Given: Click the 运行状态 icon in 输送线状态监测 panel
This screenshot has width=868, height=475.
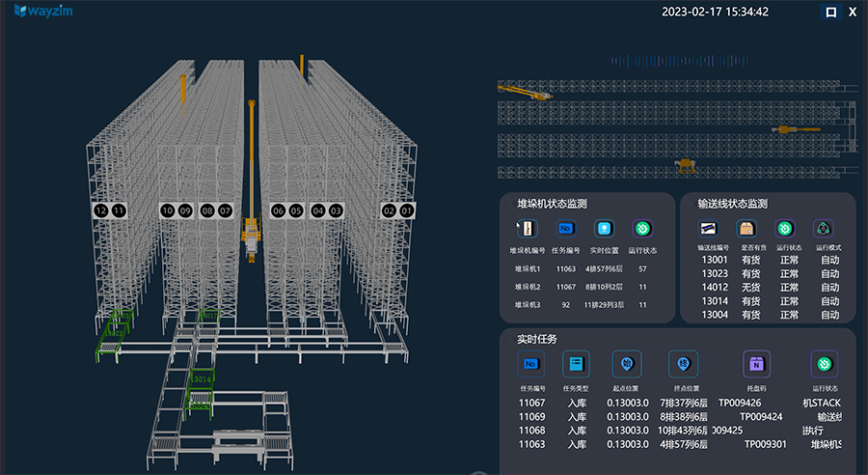Looking at the screenshot, I should pyautogui.click(x=784, y=229).
